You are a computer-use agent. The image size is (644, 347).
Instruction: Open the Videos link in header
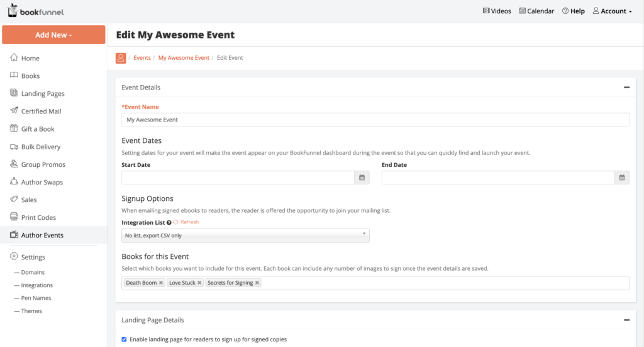(x=496, y=11)
